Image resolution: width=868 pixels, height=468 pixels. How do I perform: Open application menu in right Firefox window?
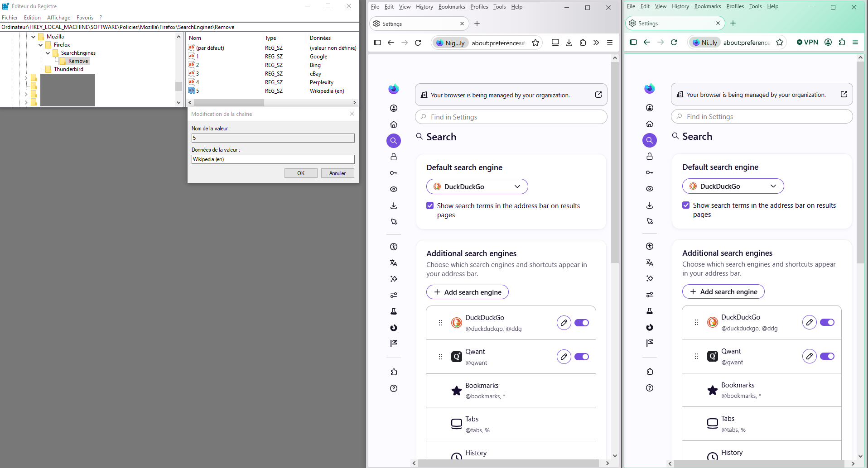click(x=855, y=42)
